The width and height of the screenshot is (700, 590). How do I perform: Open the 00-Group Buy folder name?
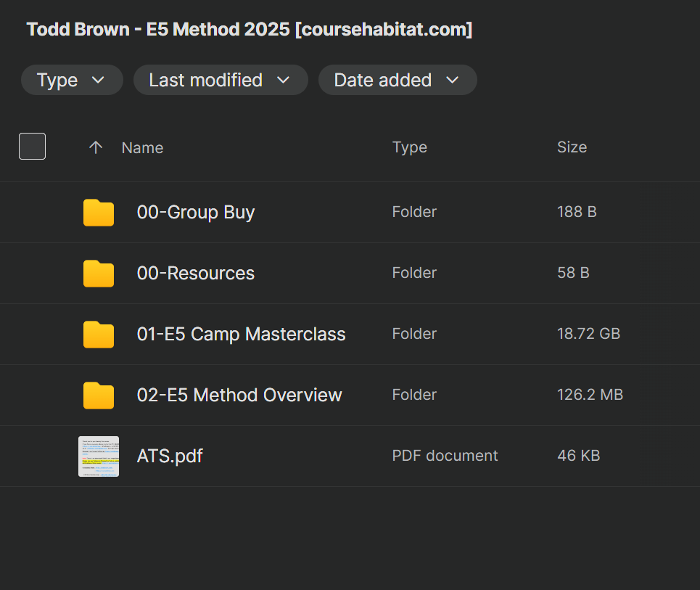[x=196, y=213]
